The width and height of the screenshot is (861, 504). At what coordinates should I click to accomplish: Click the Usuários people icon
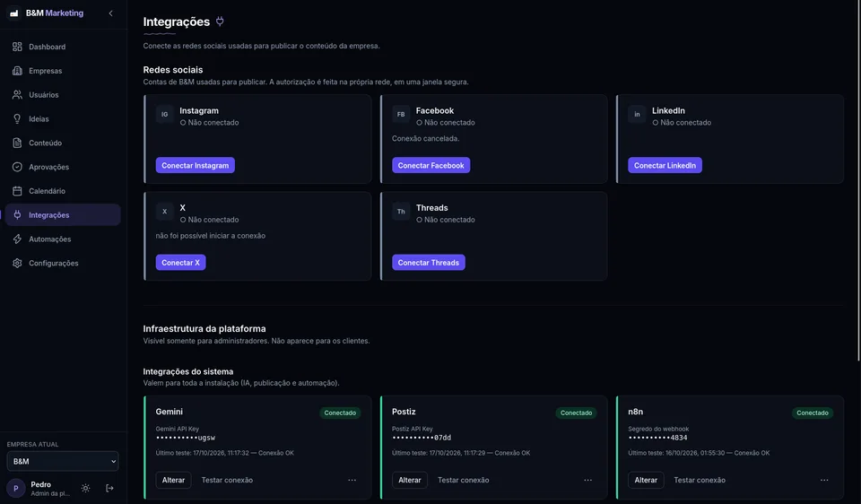[18, 95]
